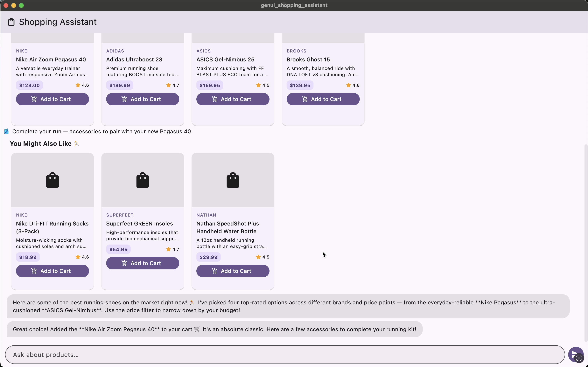Add Adidas Ultraboost 23 to cart
Image resolution: width=588 pixels, height=367 pixels.
coord(143,99)
